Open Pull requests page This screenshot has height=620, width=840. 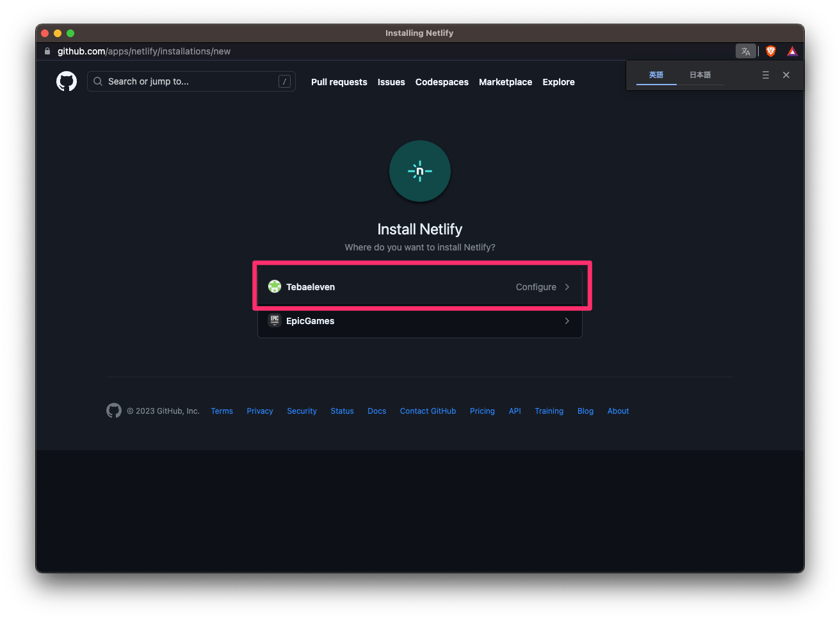click(339, 82)
